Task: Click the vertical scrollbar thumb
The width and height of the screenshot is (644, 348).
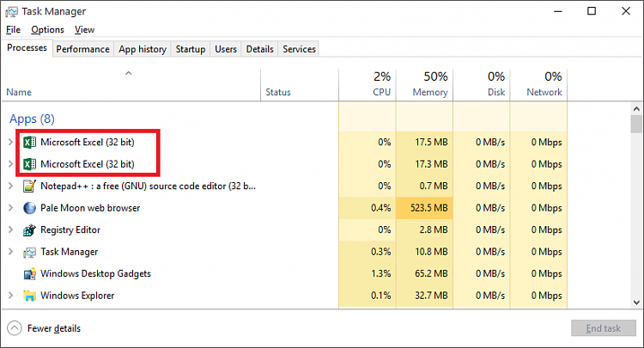Action: [636, 124]
